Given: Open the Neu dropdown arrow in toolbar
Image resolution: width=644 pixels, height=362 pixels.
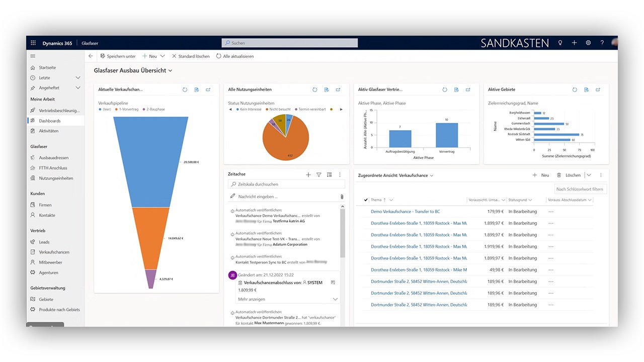Looking at the screenshot, I should tap(163, 56).
